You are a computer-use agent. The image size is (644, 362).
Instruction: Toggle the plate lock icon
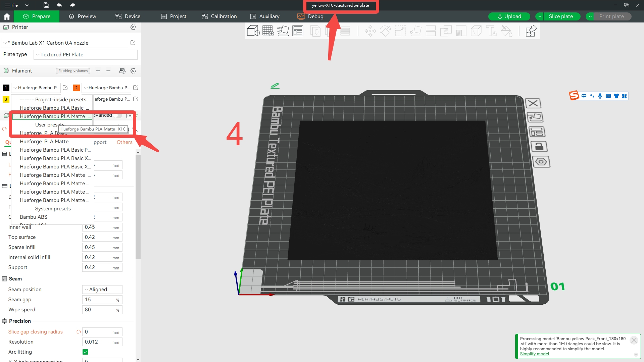[539, 147]
